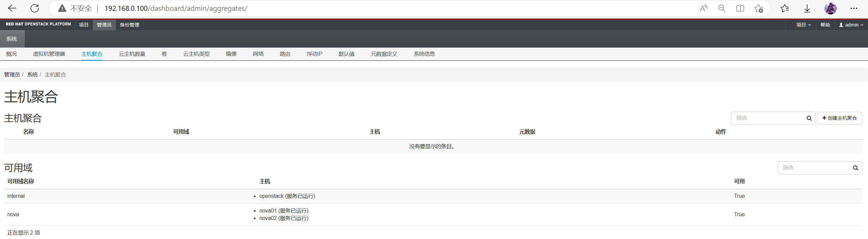Click search icon in 可用域 filter
The height and width of the screenshot is (239, 868).
pos(855,168)
